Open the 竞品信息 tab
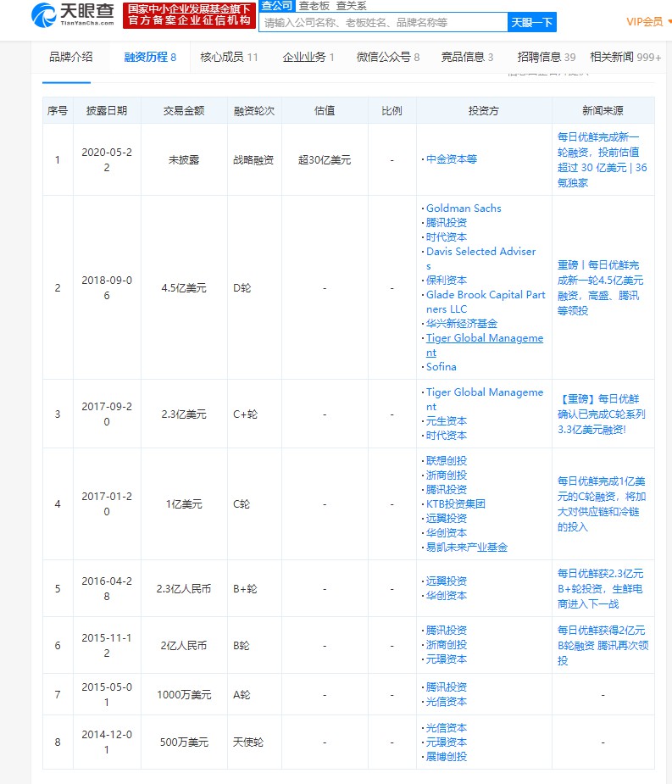The width and height of the screenshot is (672, 784). pos(467,57)
